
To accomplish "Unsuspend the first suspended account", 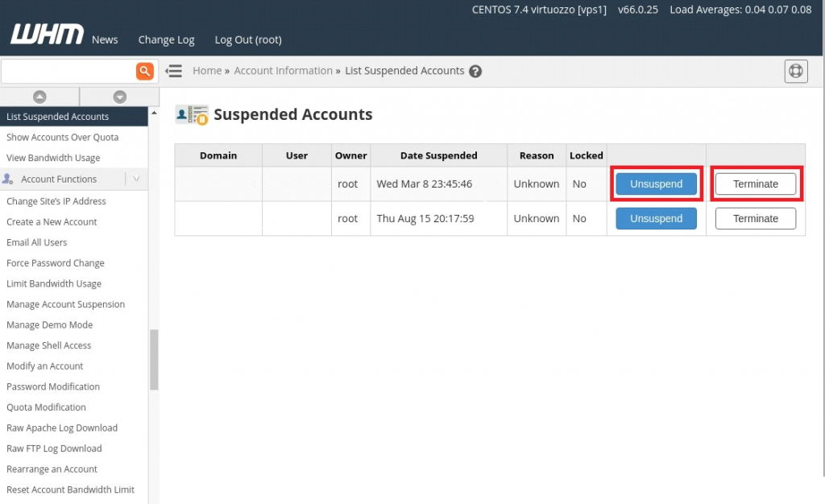I will 656,184.
